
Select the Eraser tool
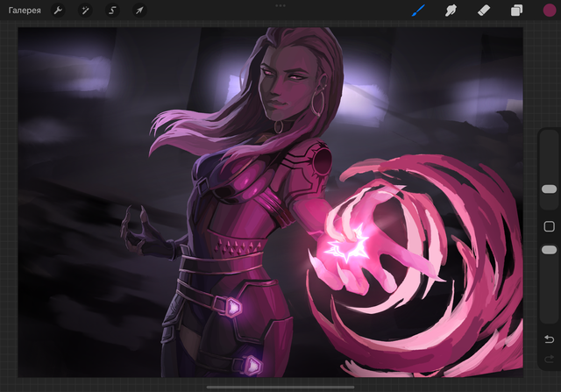coord(483,11)
